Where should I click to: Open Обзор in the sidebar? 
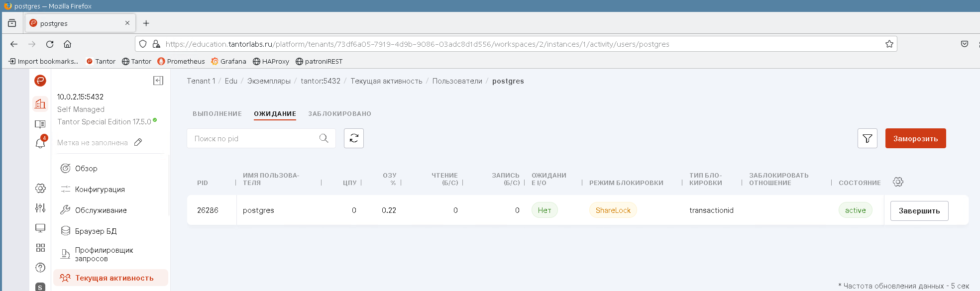pos(86,169)
